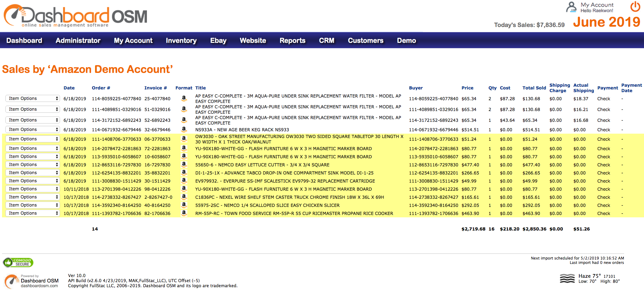This screenshot has height=298, width=644.
Task: Click Amazon icon for chicken slicer order
Action: (x=184, y=205)
